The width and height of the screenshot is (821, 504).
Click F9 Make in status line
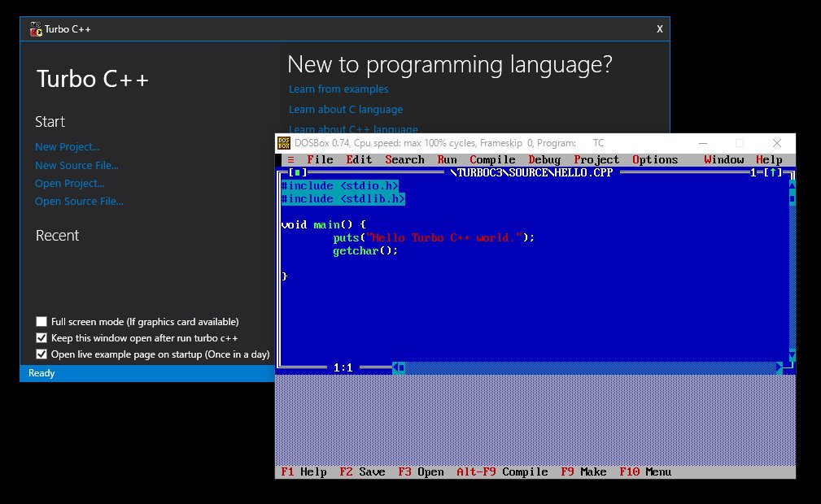[583, 471]
